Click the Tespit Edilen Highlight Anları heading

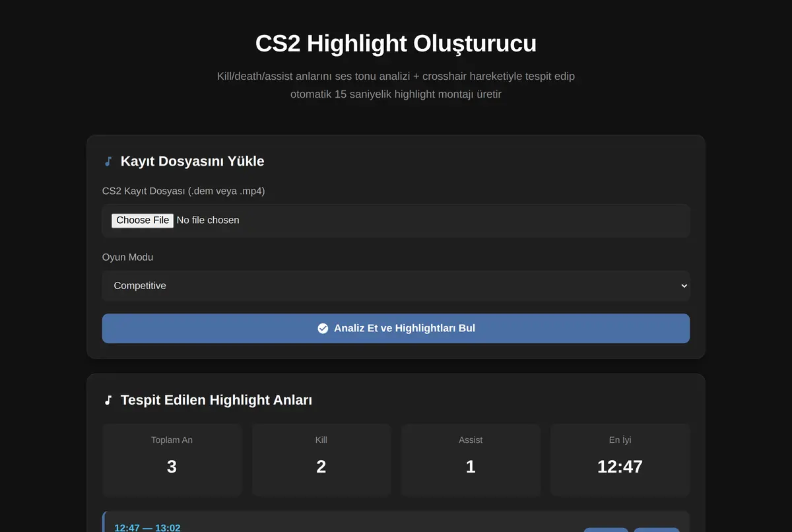216,400
